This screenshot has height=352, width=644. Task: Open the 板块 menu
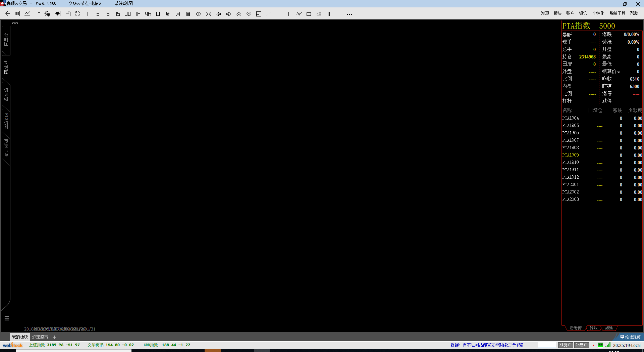point(557,13)
